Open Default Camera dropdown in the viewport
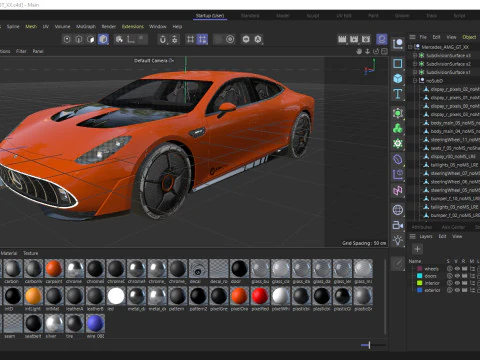The width and height of the screenshot is (480, 360). click(154, 61)
